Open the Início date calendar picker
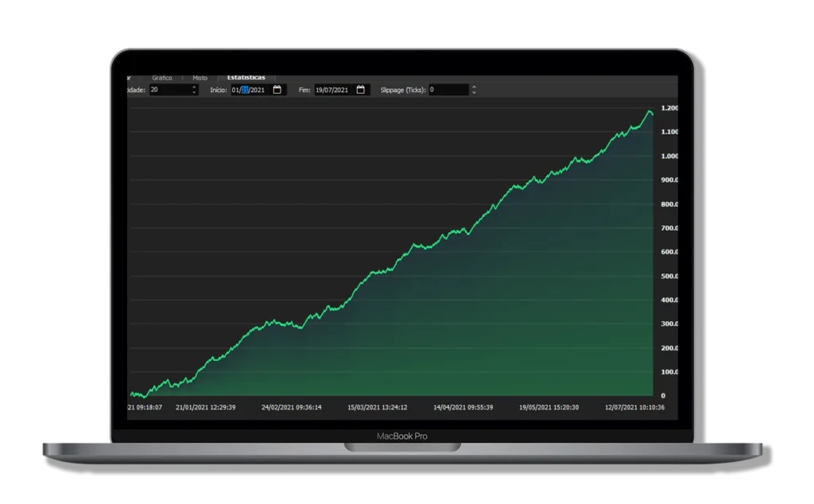Screen dimensions: 814x504 click(x=277, y=90)
